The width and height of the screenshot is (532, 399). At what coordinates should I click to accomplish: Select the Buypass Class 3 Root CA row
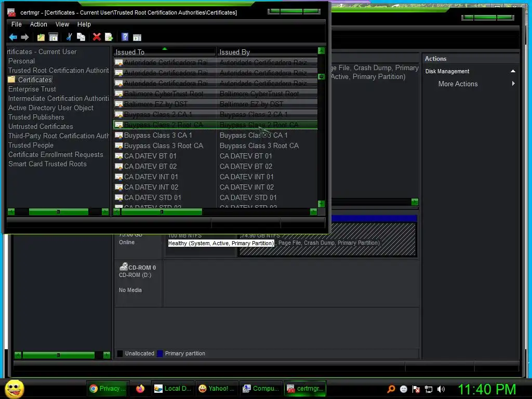click(x=215, y=145)
